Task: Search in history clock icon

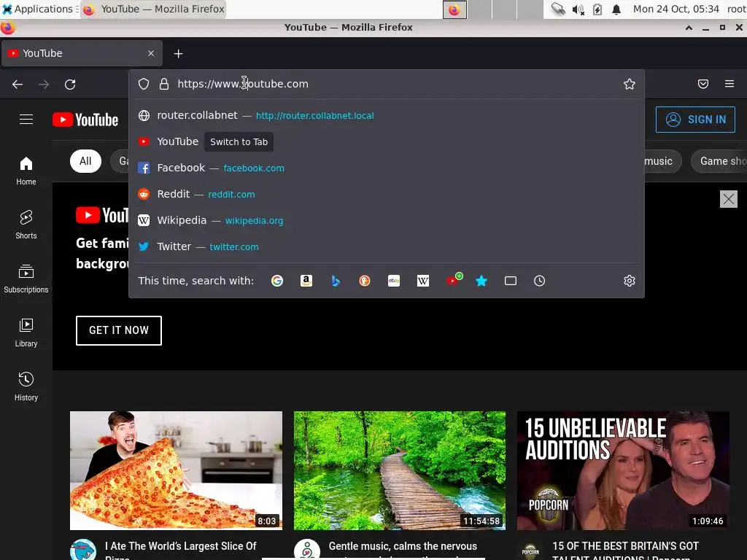Action: click(x=539, y=281)
